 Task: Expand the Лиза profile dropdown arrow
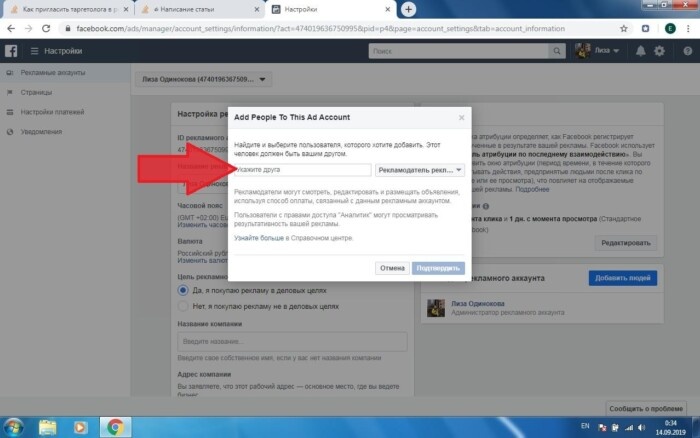pos(617,51)
